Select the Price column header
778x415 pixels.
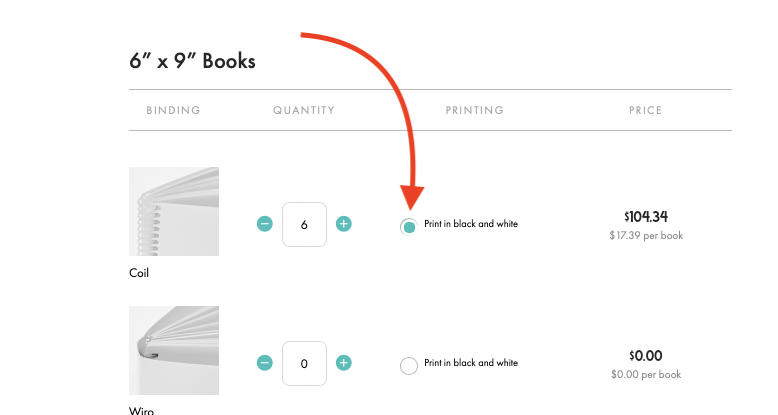coord(645,110)
